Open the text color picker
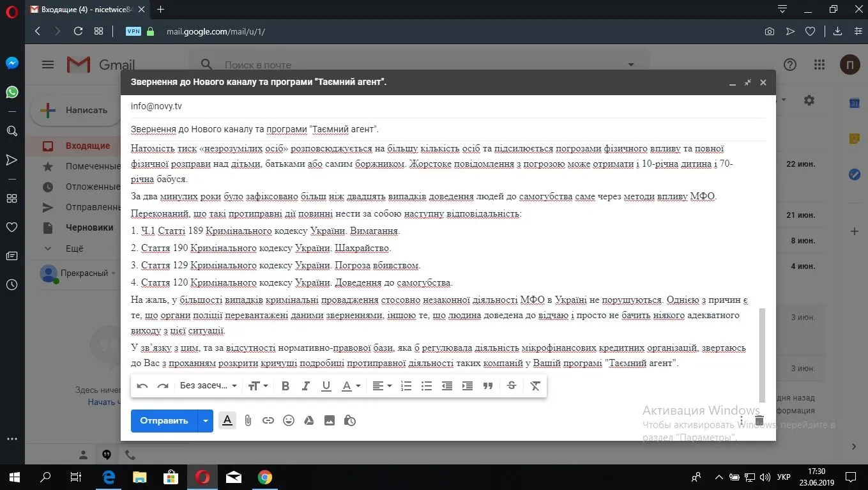The height and width of the screenshot is (490, 868). coord(350,386)
